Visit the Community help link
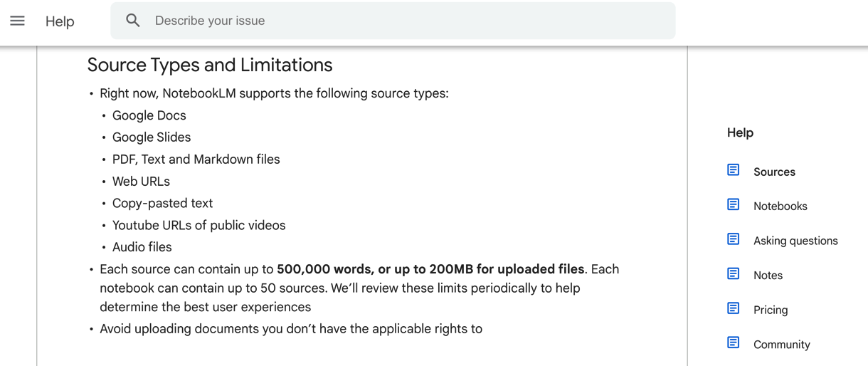Viewport: 868px width, 366px height. point(781,345)
